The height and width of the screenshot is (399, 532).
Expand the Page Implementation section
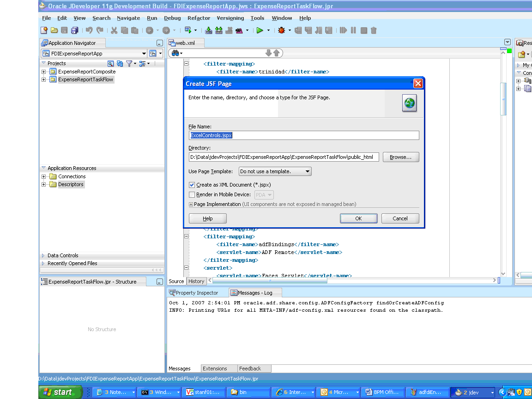[191, 204]
